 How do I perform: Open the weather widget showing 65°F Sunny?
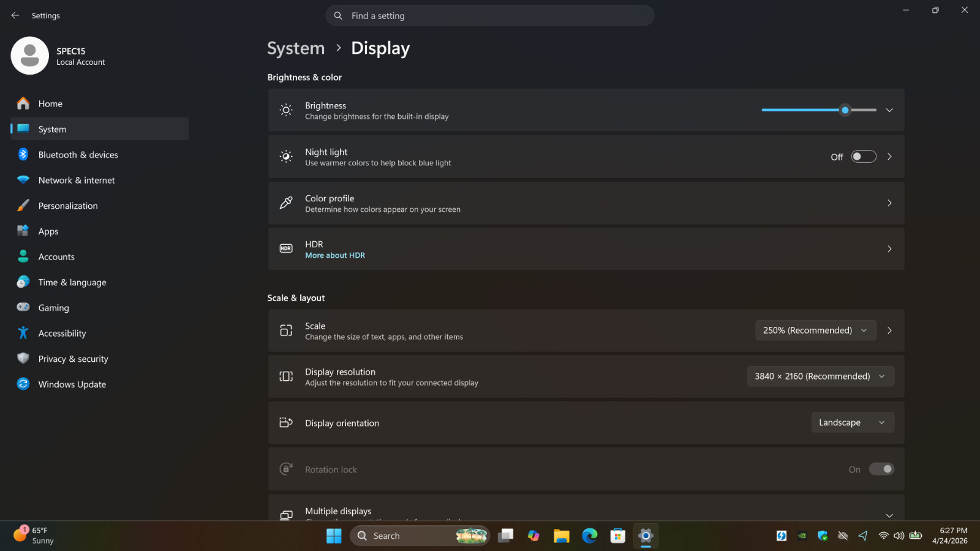tap(34, 536)
